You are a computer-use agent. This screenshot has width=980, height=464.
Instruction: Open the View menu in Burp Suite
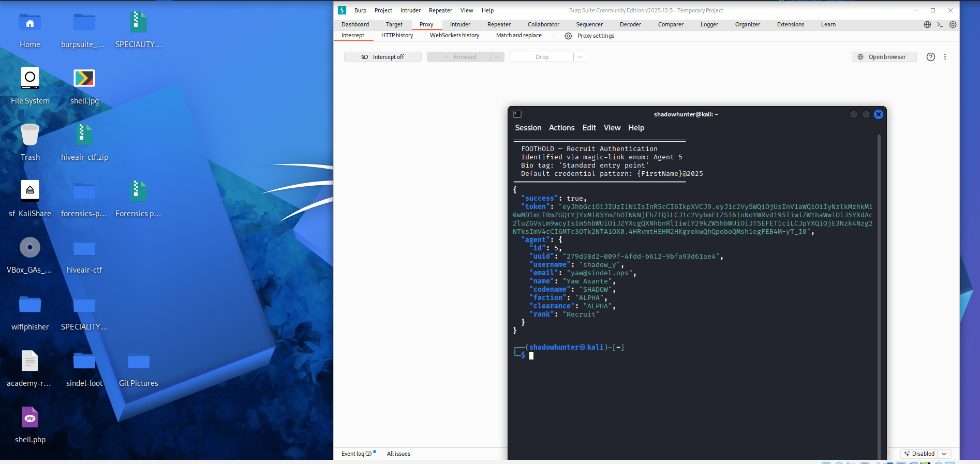point(467,10)
